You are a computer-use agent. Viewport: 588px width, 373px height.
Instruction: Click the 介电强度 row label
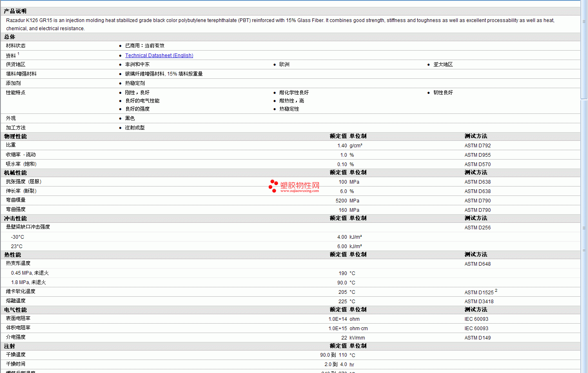coord(16,337)
